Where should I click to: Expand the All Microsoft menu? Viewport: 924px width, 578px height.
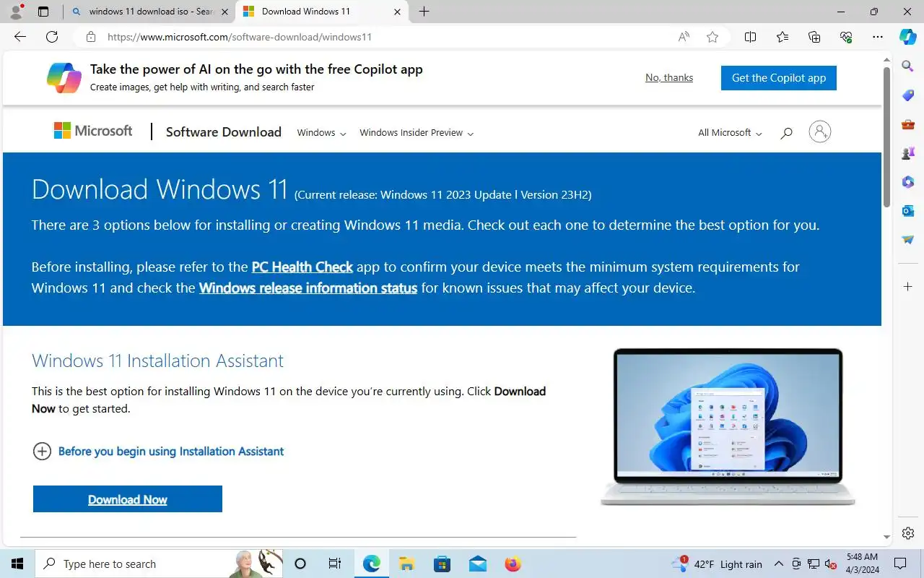coord(730,133)
